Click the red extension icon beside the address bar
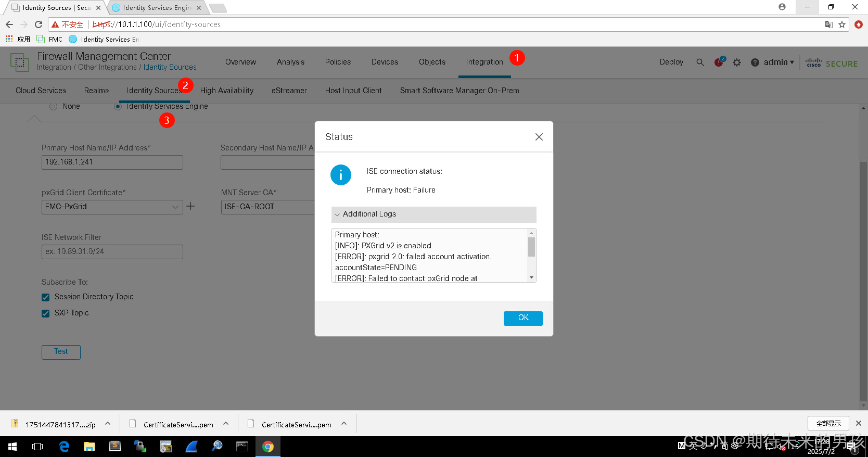Screen dimensions: 868x457 pos(859,24)
